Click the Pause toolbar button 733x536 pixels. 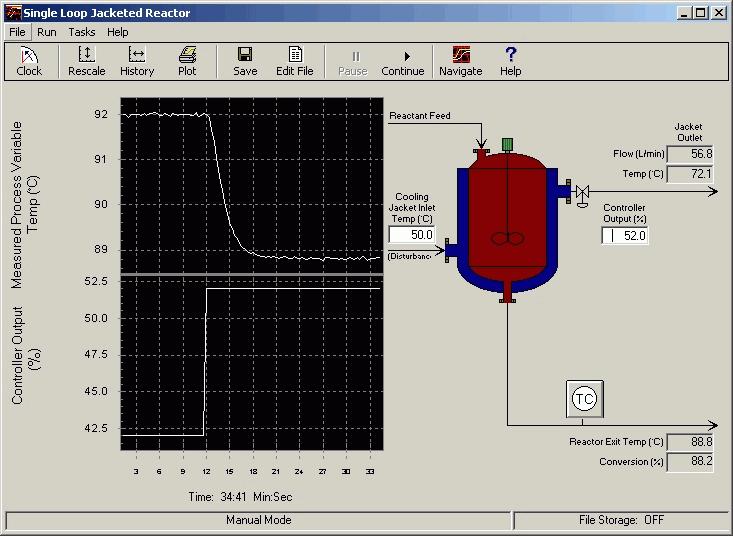pos(353,63)
